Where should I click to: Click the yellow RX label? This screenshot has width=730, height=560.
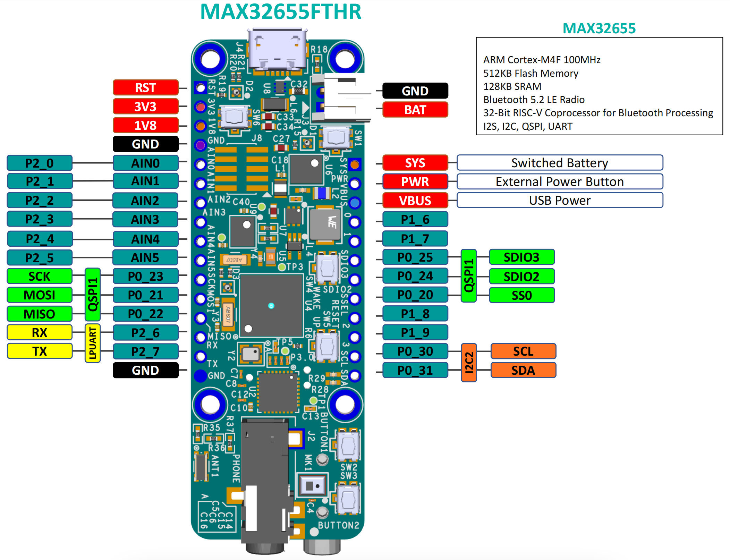coord(40,332)
